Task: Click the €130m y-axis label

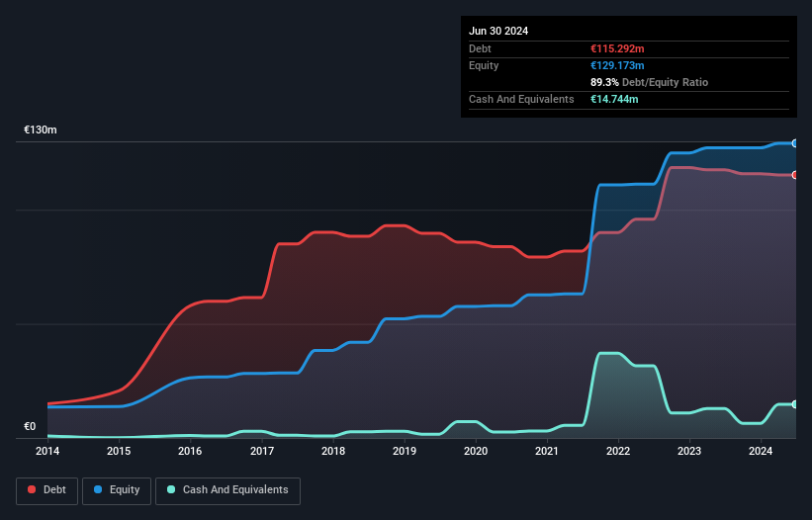Action: (40, 130)
